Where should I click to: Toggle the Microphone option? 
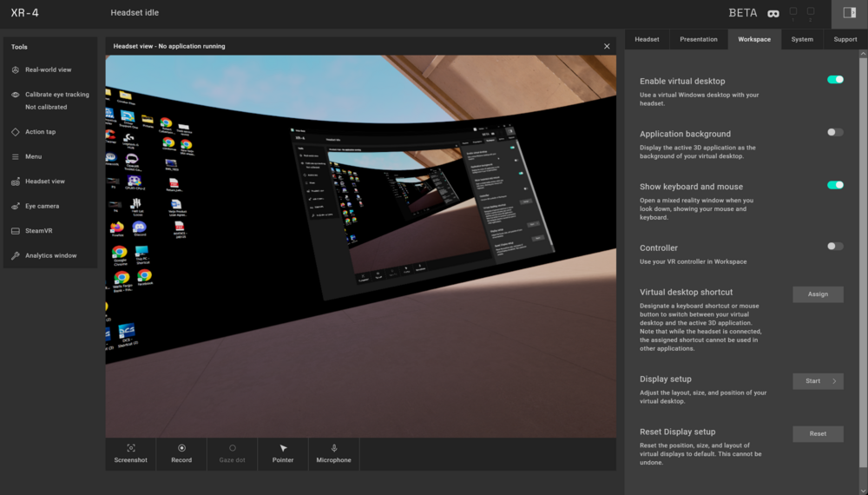tap(334, 454)
